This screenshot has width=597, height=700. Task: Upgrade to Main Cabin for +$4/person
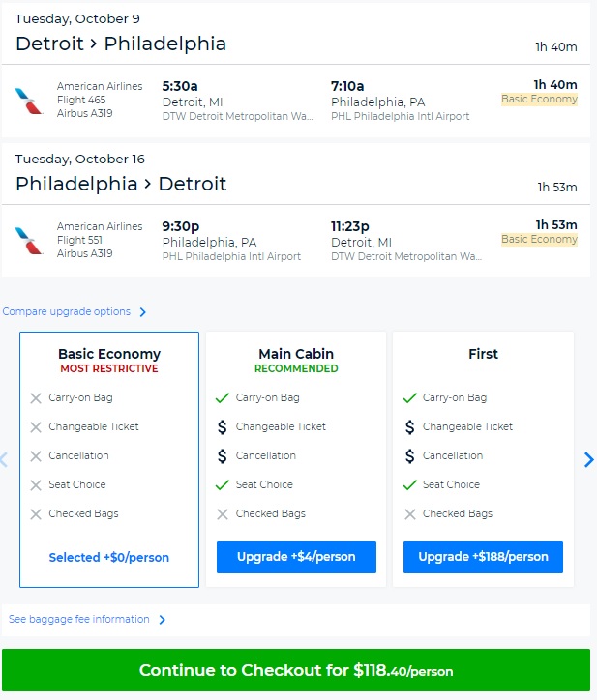click(x=296, y=557)
